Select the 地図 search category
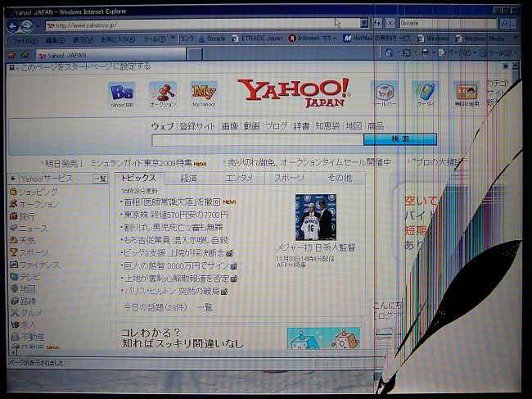The height and width of the screenshot is (399, 532). coord(354,126)
